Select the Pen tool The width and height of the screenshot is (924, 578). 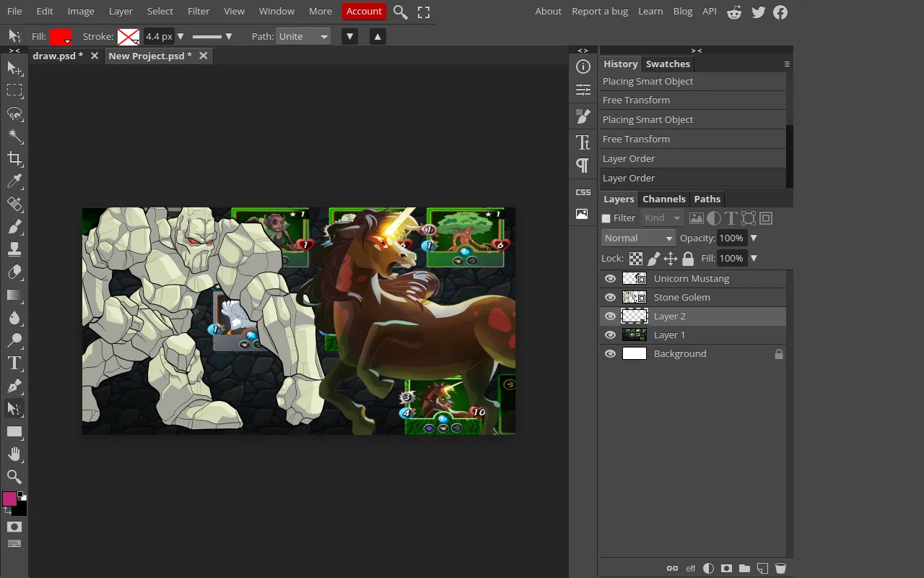tap(14, 387)
